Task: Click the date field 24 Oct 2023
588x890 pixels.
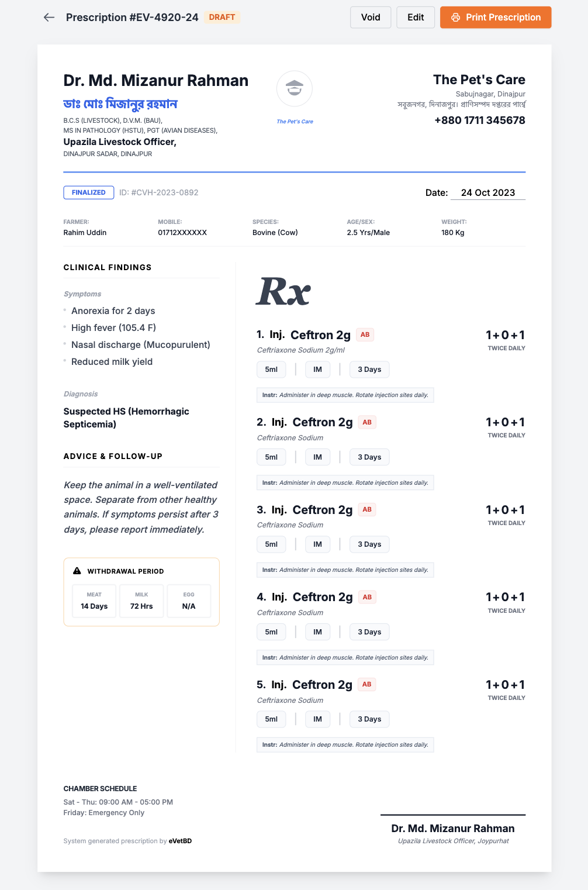Action: 487,192
